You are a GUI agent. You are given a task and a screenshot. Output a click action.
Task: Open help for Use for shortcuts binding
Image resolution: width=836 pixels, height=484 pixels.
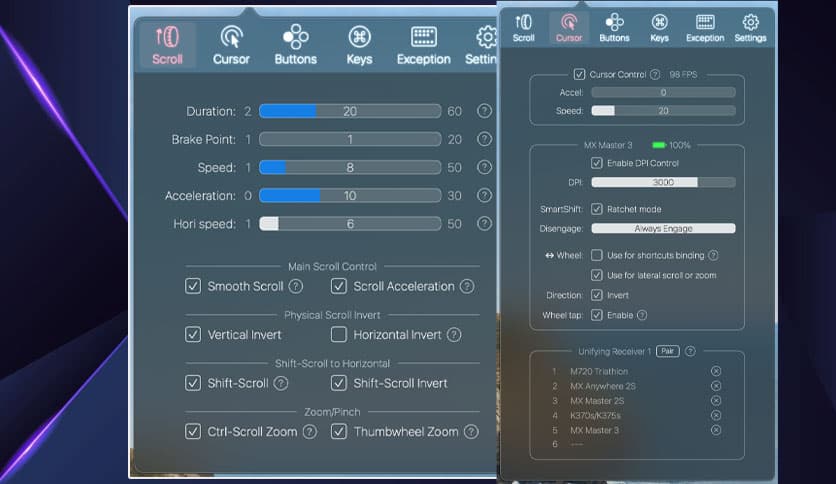(713, 255)
